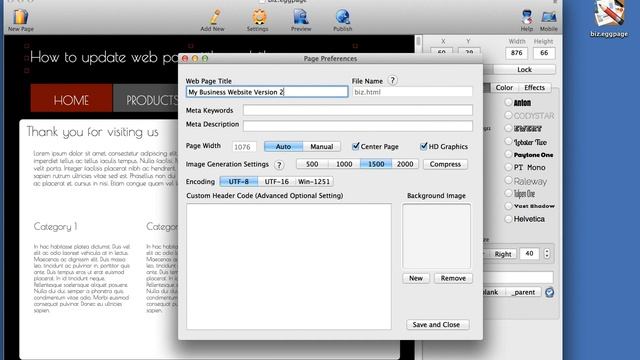Click the Image Generation Settings help icon
640x360 pixels.
(279, 164)
